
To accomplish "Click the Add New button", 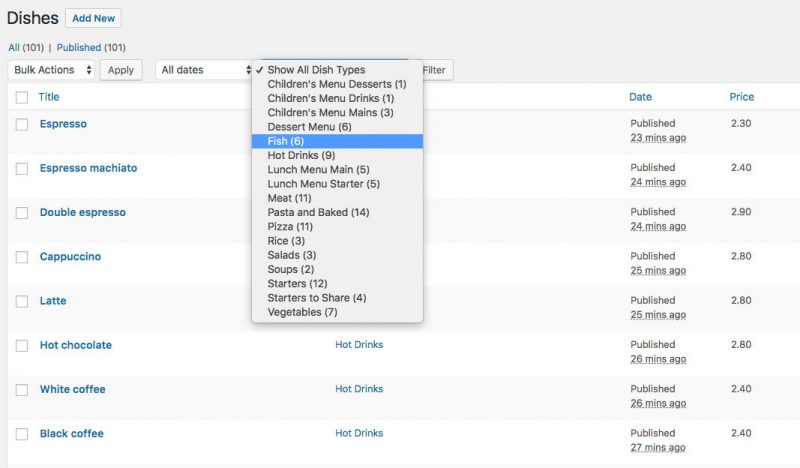I will click(93, 18).
